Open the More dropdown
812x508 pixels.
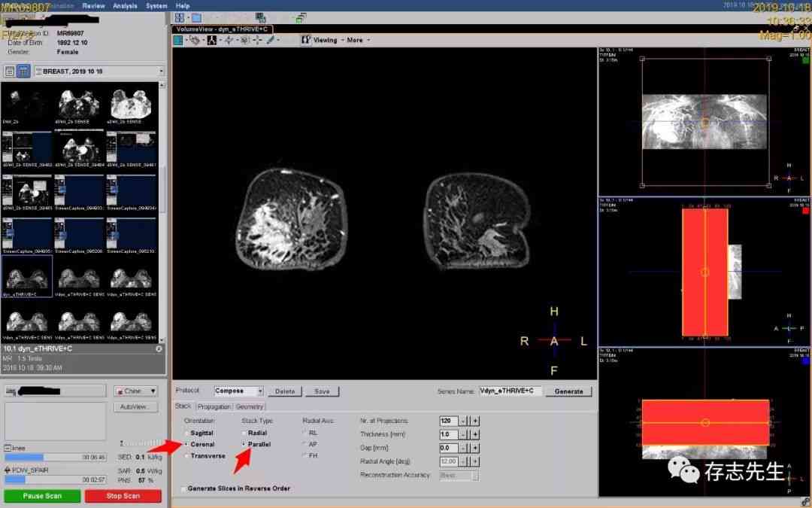359,40
